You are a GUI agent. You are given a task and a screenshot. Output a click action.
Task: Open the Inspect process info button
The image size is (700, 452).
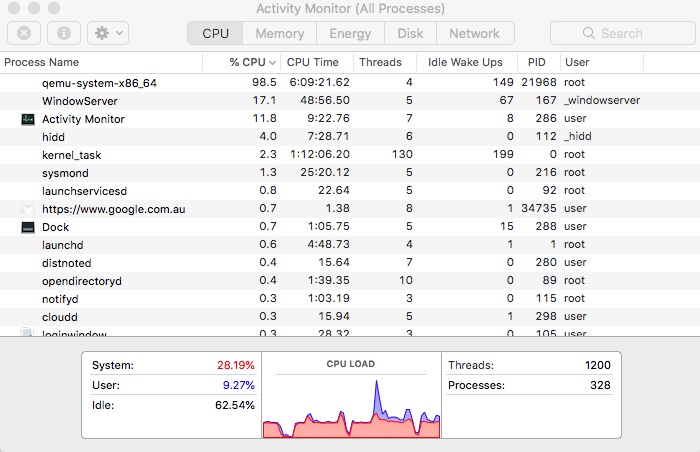click(x=64, y=33)
